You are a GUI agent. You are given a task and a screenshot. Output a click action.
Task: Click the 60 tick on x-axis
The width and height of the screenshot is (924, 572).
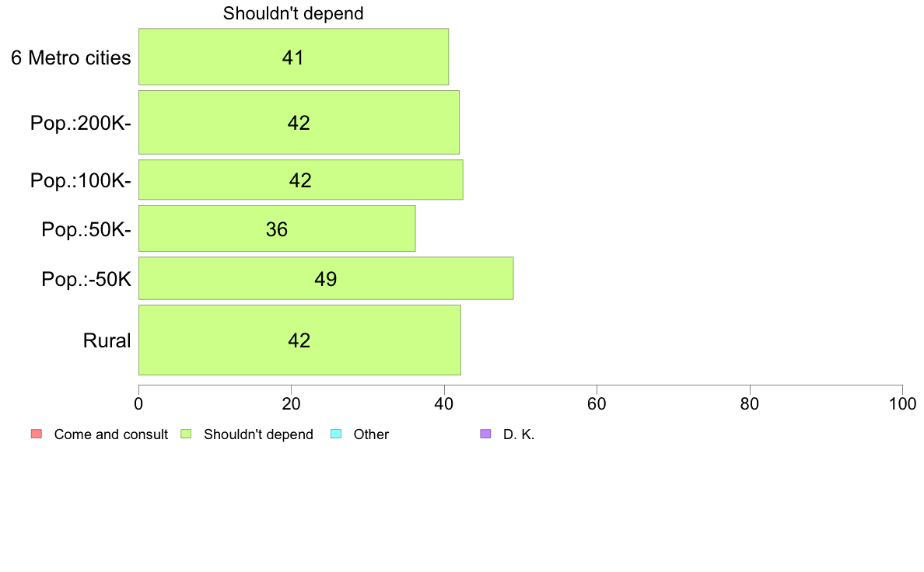click(597, 403)
